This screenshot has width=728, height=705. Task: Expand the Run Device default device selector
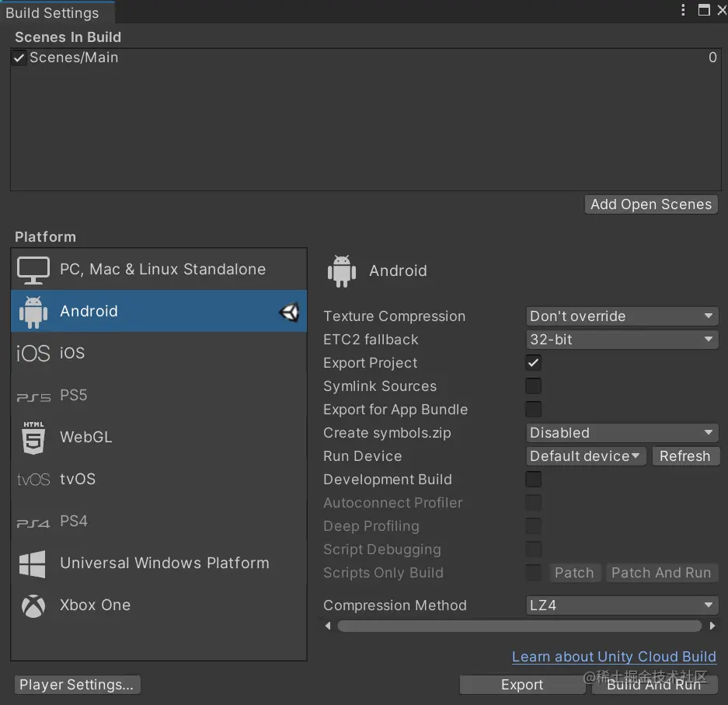pos(585,456)
